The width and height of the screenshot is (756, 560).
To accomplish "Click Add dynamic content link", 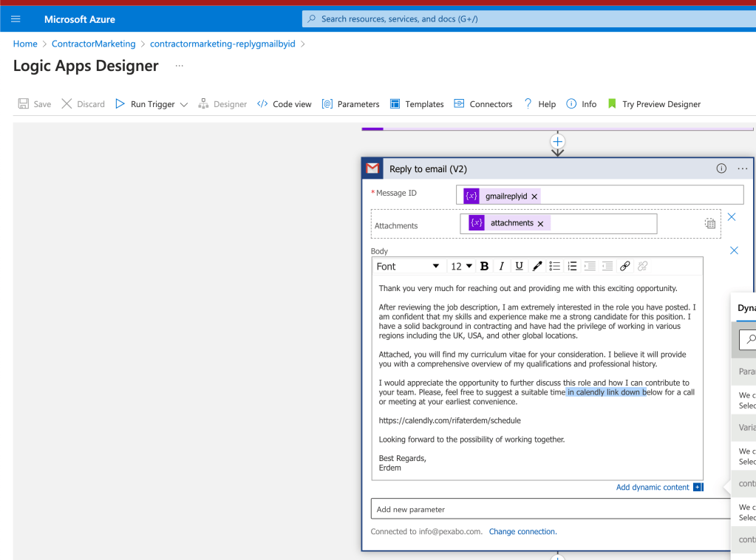I will click(x=653, y=487).
